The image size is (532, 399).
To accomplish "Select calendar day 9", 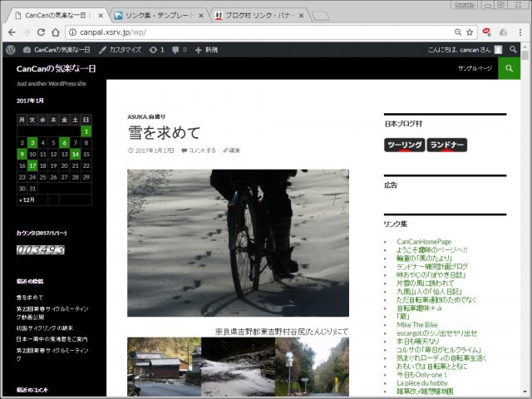I will point(22,155).
